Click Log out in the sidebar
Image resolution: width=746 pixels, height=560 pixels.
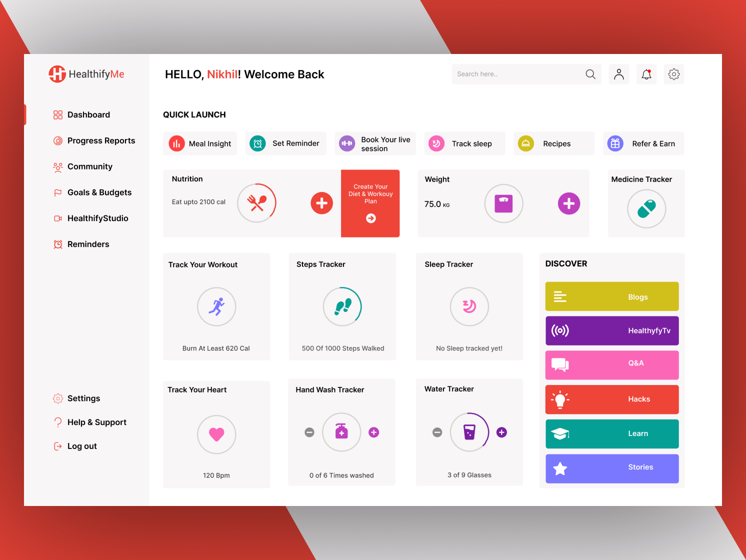pyautogui.click(x=75, y=446)
